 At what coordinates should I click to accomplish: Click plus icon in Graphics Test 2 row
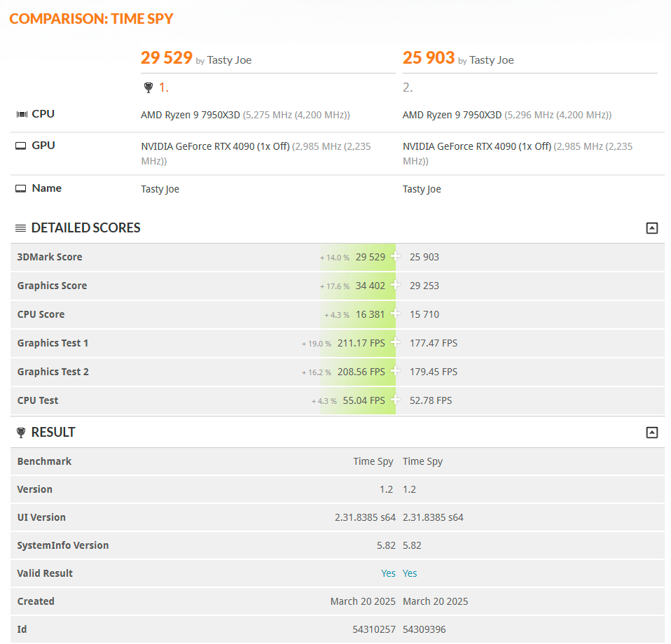pos(396,371)
